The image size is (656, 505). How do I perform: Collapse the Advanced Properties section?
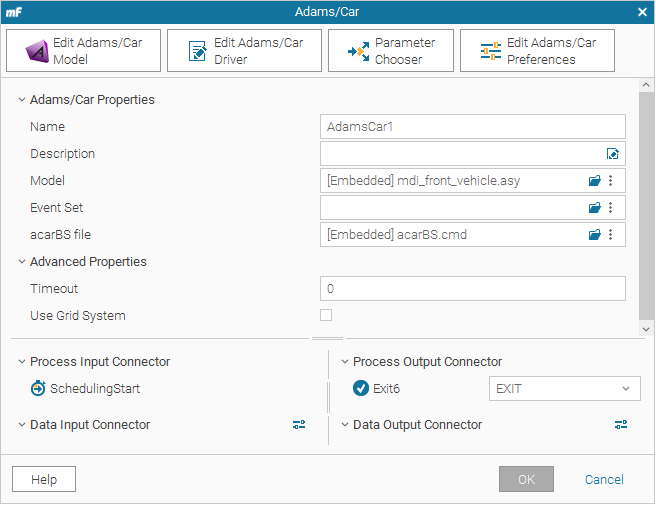pos(22,261)
